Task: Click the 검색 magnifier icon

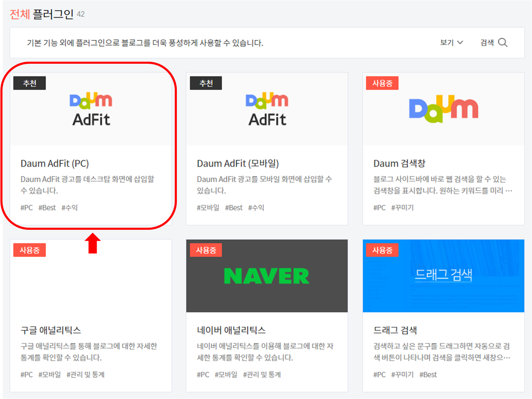Action: tap(503, 42)
